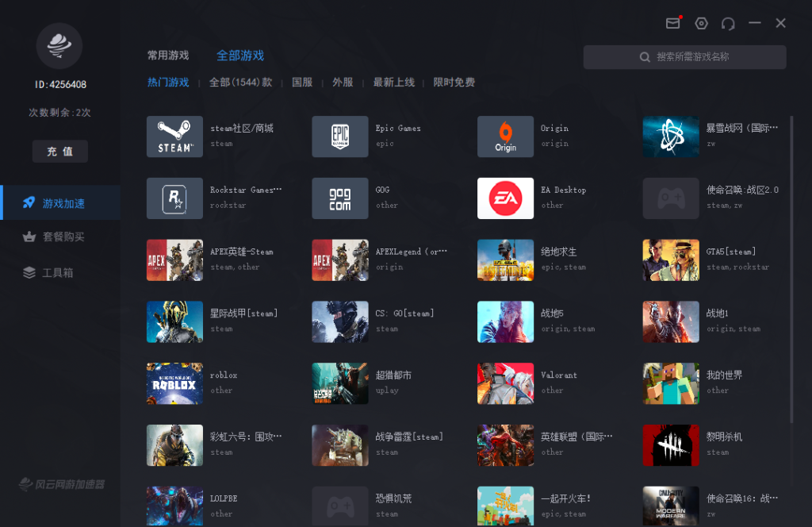This screenshot has width=812, height=527.
Task: Show 全部(1544)款 games filter
Action: click(x=240, y=83)
